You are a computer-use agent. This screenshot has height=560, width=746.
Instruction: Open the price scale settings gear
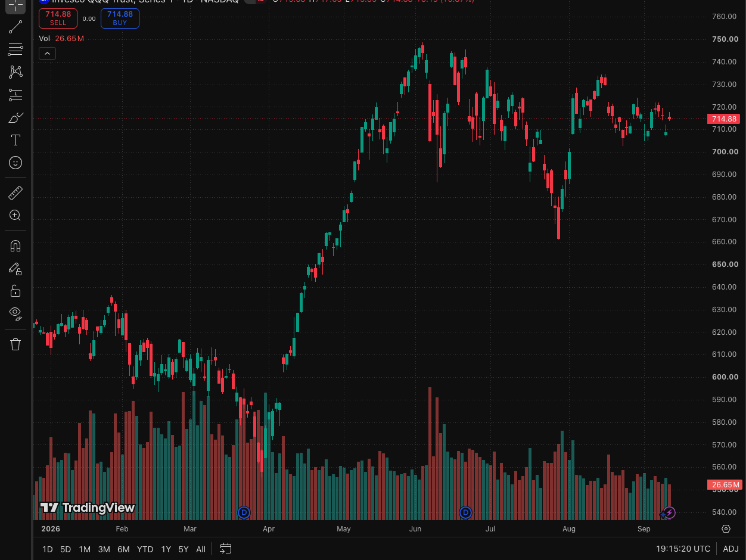coord(726,528)
